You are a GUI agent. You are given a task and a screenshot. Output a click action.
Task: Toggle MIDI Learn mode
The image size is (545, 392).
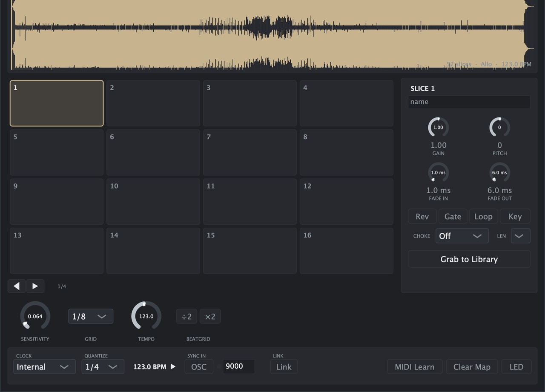(415, 366)
